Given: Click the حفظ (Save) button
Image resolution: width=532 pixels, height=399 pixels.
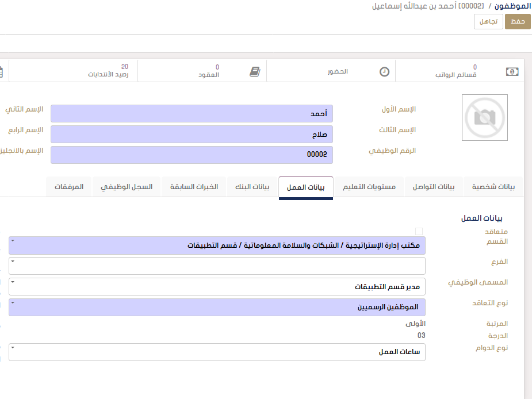Looking at the screenshot, I should tap(518, 21).
